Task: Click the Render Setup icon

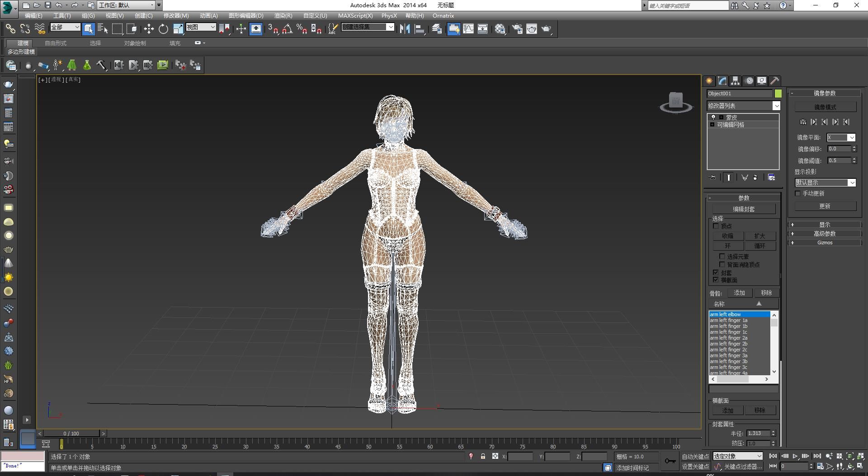Action: (517, 29)
